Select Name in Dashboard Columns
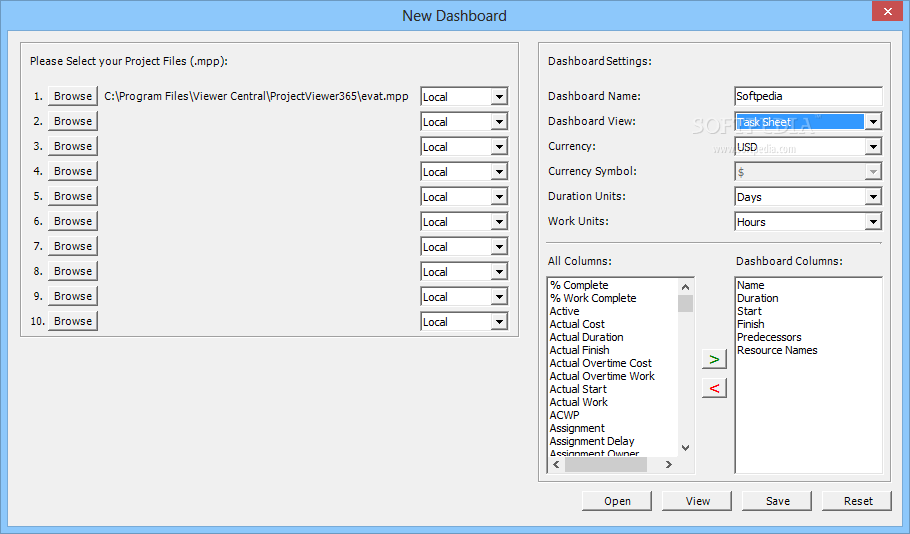 (750, 285)
